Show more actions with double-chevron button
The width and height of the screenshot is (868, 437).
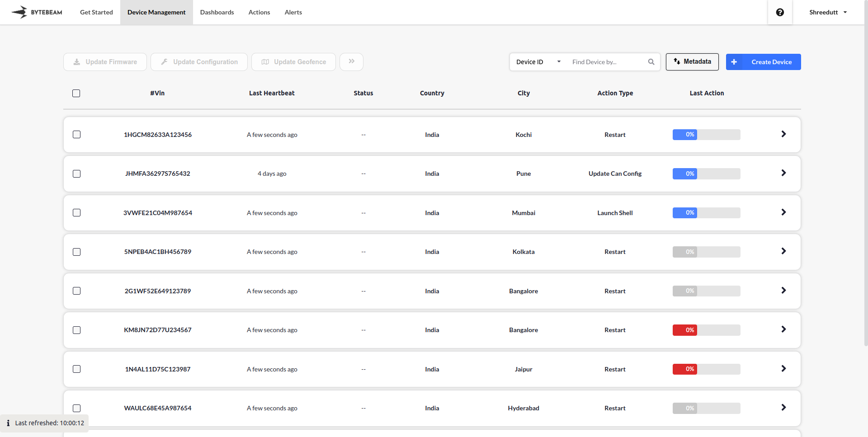click(351, 62)
